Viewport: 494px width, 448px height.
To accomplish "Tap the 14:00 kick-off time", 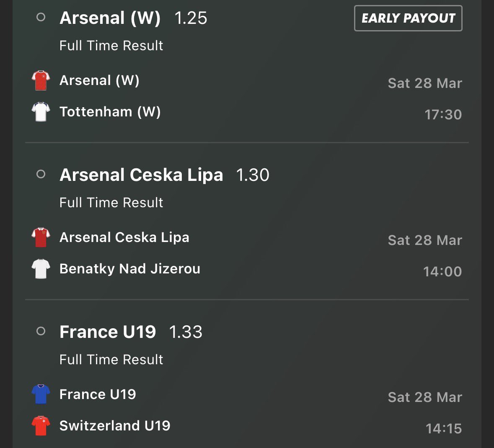I will [x=442, y=271].
